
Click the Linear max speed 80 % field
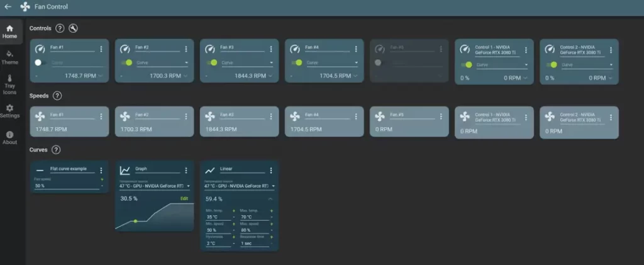click(x=254, y=230)
